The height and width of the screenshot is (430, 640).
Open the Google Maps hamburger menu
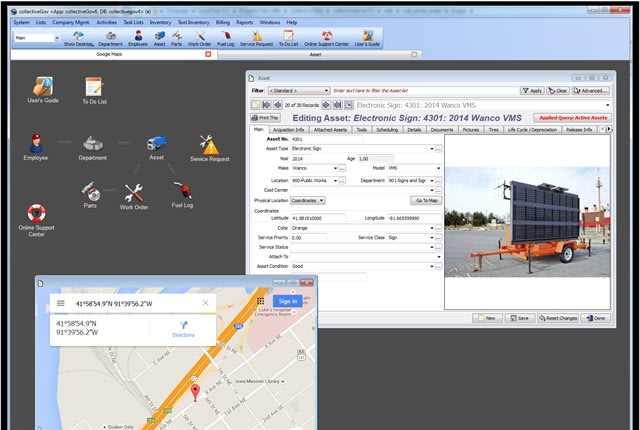coord(61,302)
